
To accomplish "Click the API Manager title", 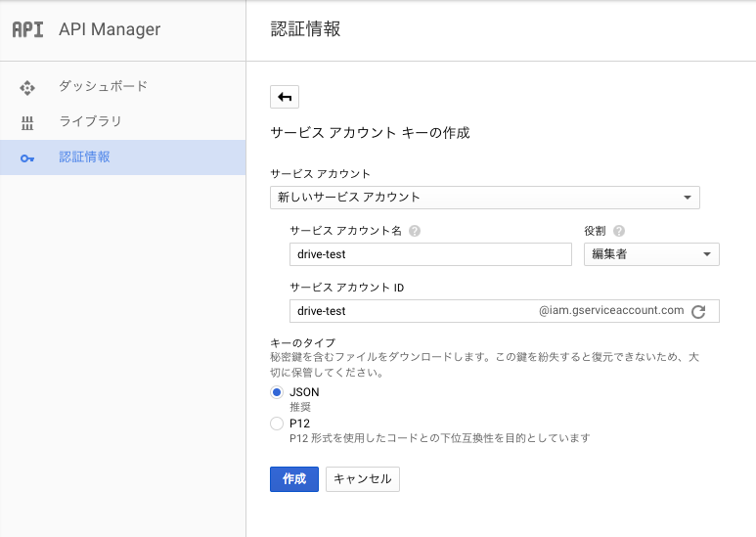I will 110,29.
